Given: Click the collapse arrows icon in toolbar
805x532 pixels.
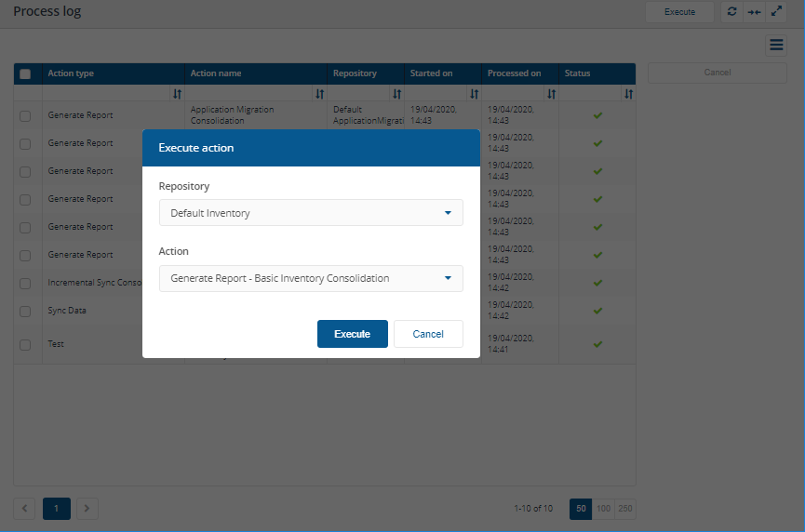Looking at the screenshot, I should point(755,12).
